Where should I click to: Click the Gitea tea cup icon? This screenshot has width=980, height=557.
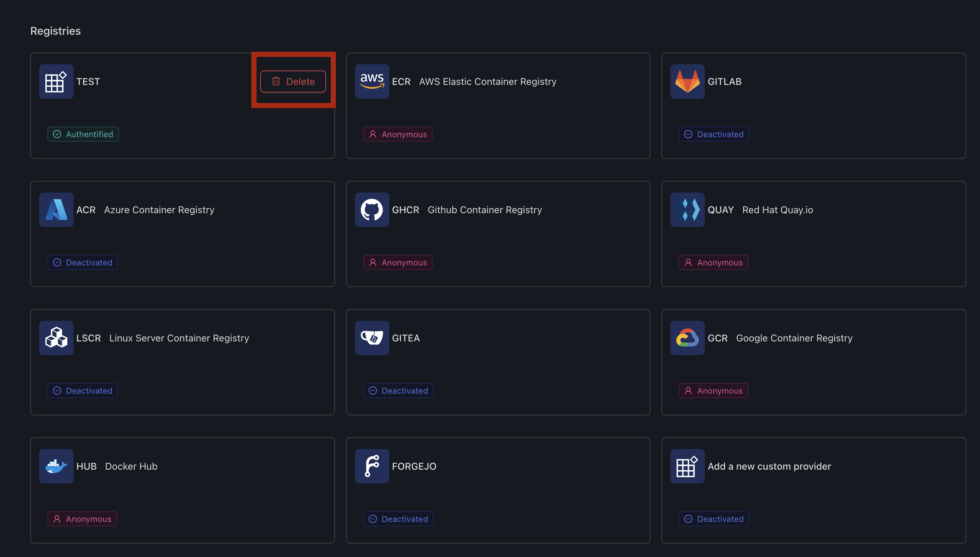[372, 338]
